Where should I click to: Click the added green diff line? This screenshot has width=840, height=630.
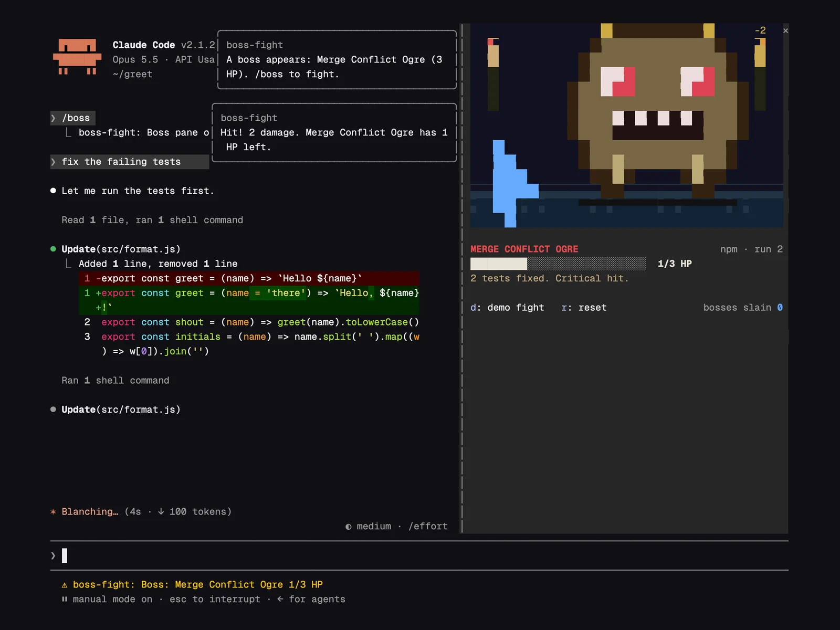pos(249,300)
